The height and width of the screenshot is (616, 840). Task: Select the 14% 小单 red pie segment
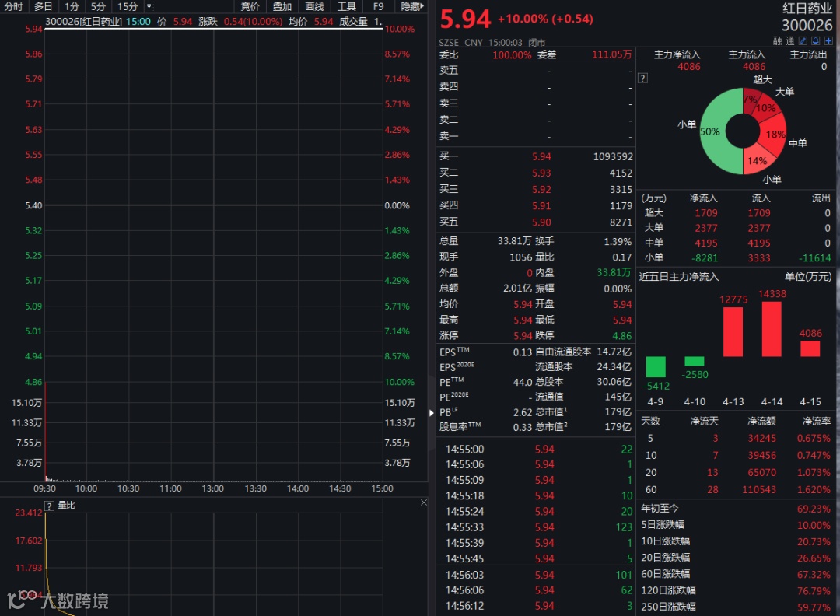[758, 160]
